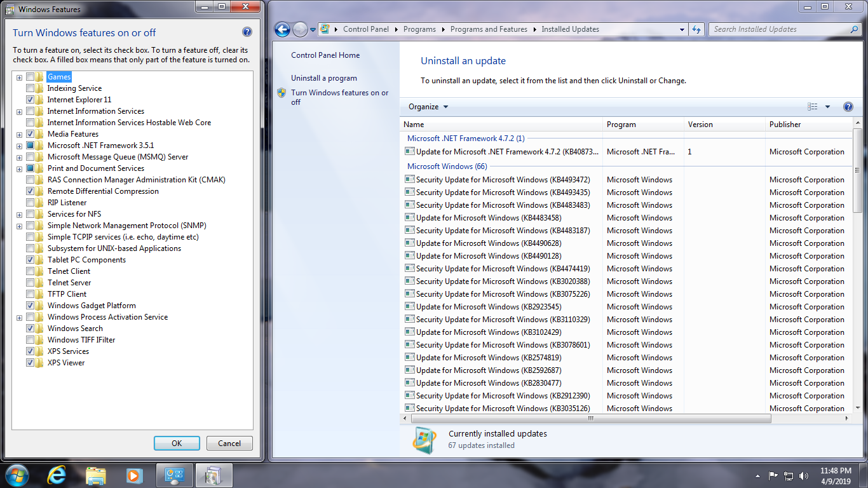Click Turn Windows features on or off link
868x488 pixels.
(339, 97)
